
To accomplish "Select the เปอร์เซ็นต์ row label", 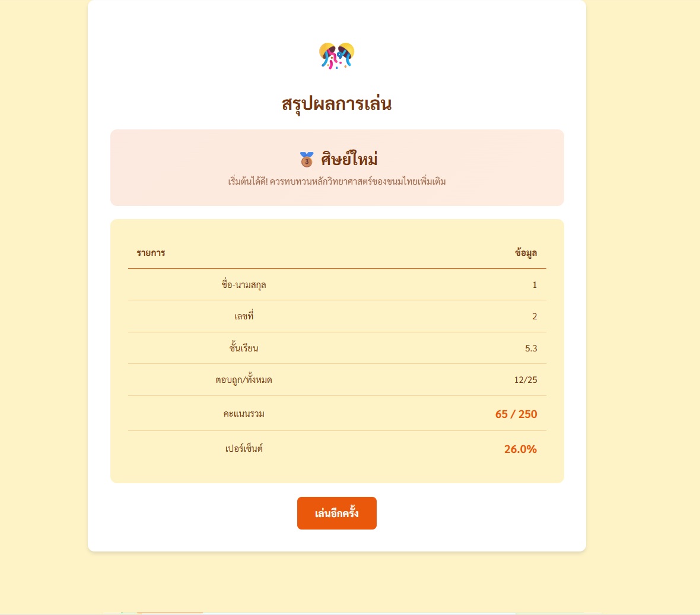I will [244, 449].
